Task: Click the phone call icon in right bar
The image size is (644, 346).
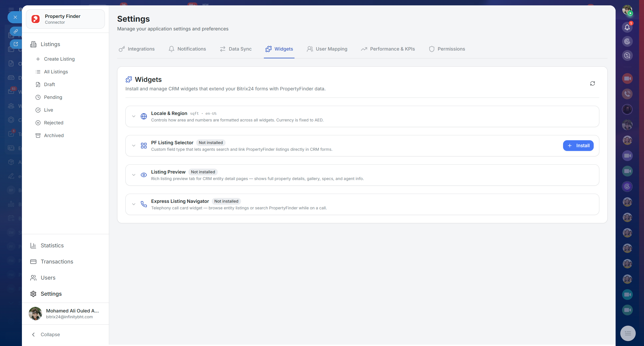Action: [x=627, y=94]
